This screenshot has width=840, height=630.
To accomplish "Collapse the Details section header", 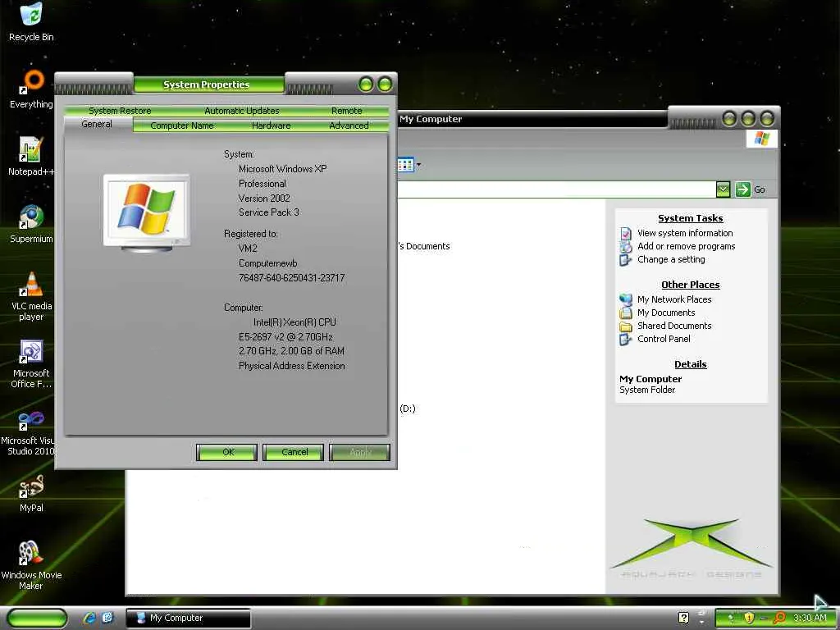I will [x=690, y=364].
